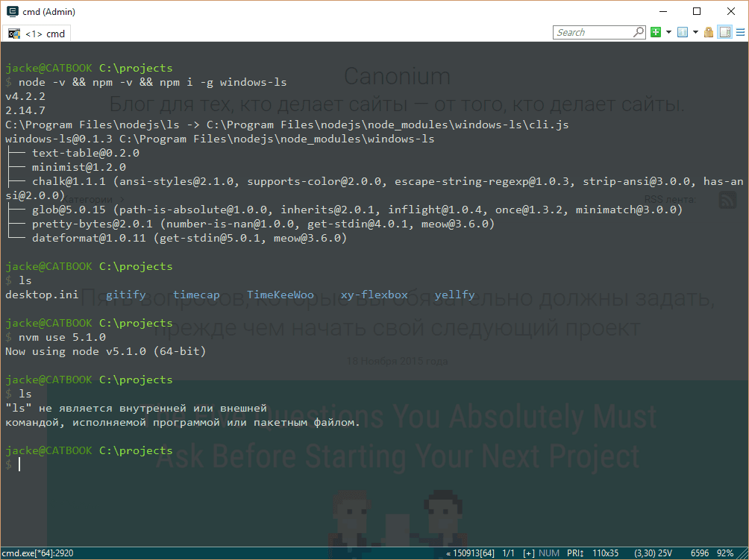Click the active console number icon

[682, 32]
